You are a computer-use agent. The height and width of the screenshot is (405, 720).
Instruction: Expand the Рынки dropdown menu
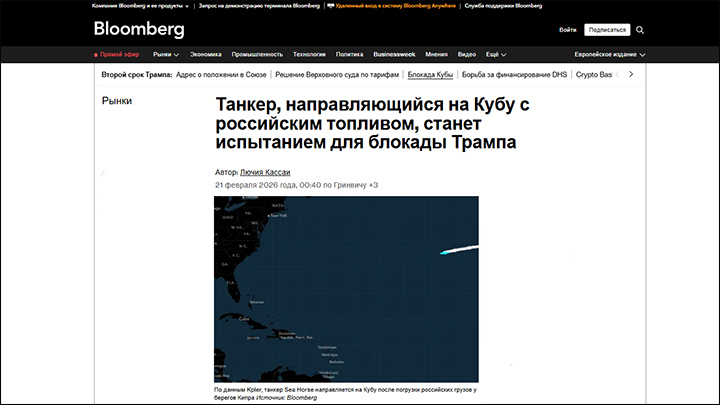pyautogui.click(x=166, y=55)
